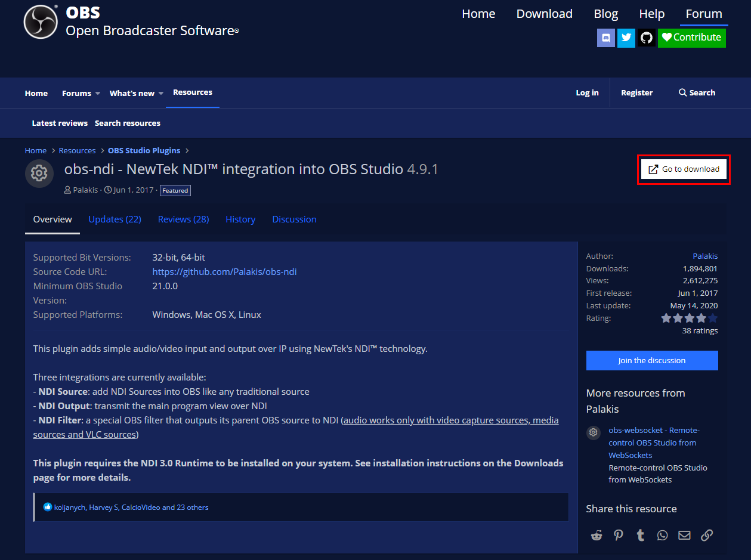This screenshot has height=560, width=751.
Task: Select the Overview tab
Action: pos(52,219)
